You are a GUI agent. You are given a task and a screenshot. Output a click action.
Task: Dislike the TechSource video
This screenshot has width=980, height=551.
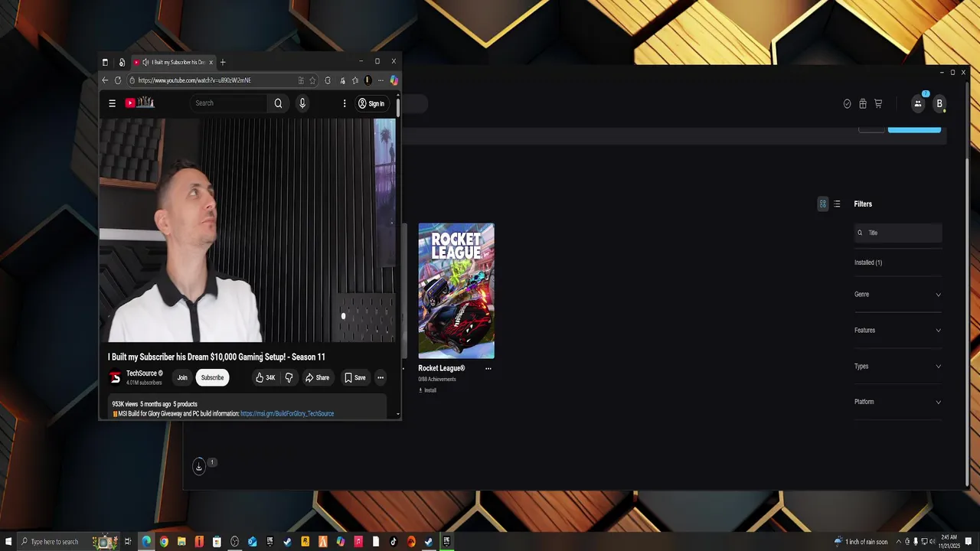pos(289,377)
